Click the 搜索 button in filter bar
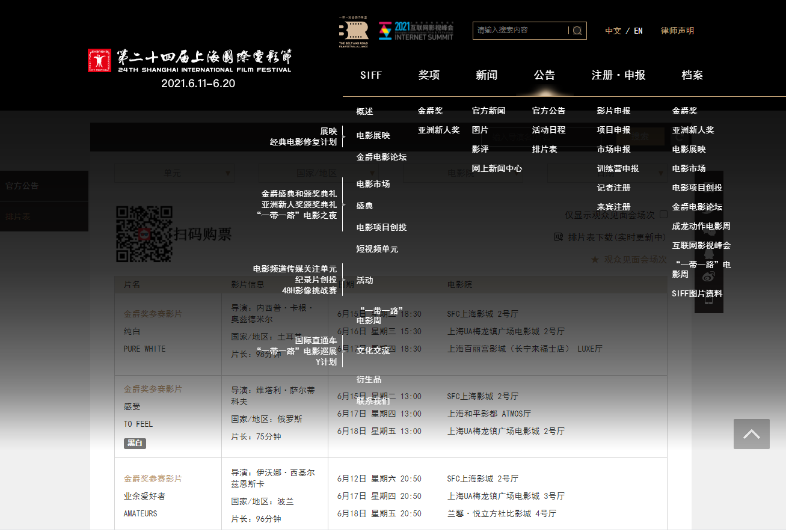786x532 pixels. (640, 137)
